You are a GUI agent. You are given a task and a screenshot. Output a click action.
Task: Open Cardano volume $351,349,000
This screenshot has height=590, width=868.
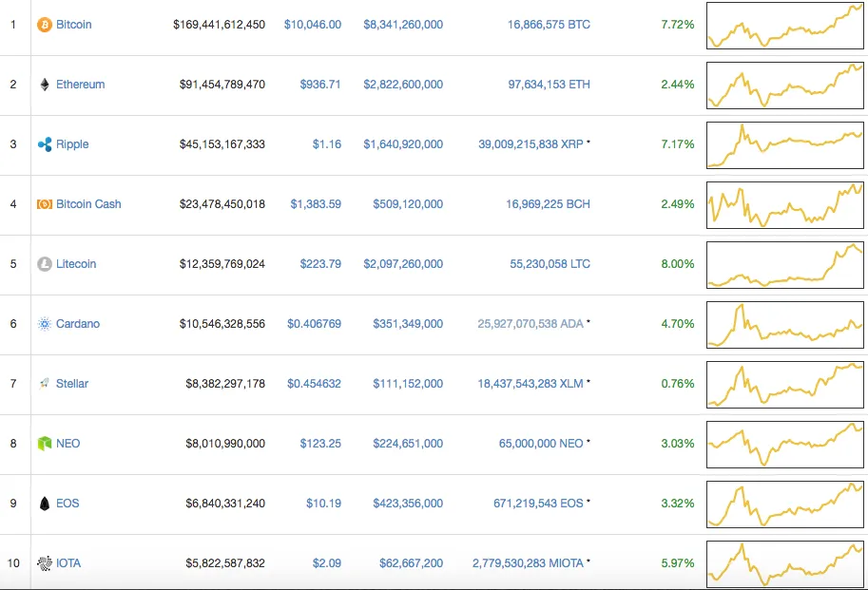pyautogui.click(x=408, y=323)
